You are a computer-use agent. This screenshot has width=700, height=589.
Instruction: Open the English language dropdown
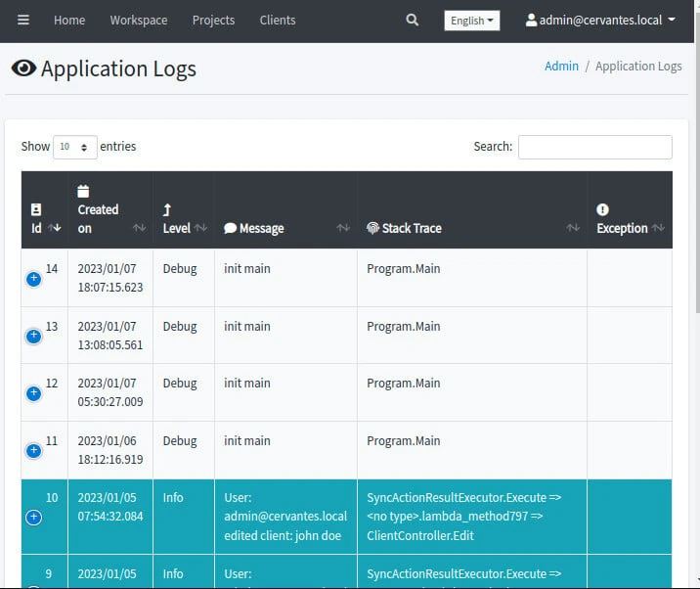471,21
